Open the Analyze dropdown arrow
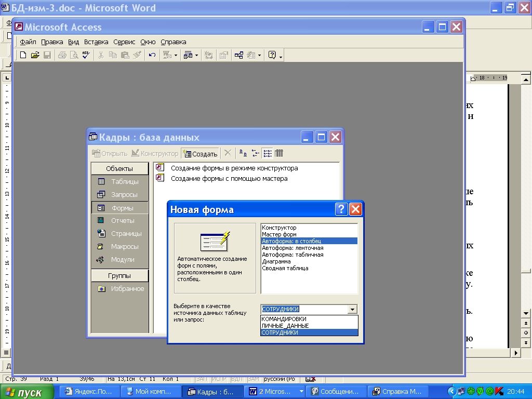This screenshot has width=532, height=399. (x=196, y=55)
